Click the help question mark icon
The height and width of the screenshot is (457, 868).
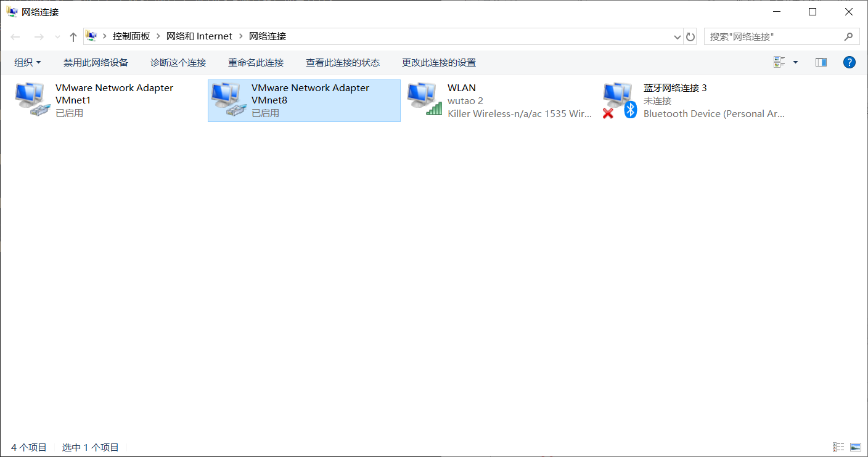tap(849, 62)
